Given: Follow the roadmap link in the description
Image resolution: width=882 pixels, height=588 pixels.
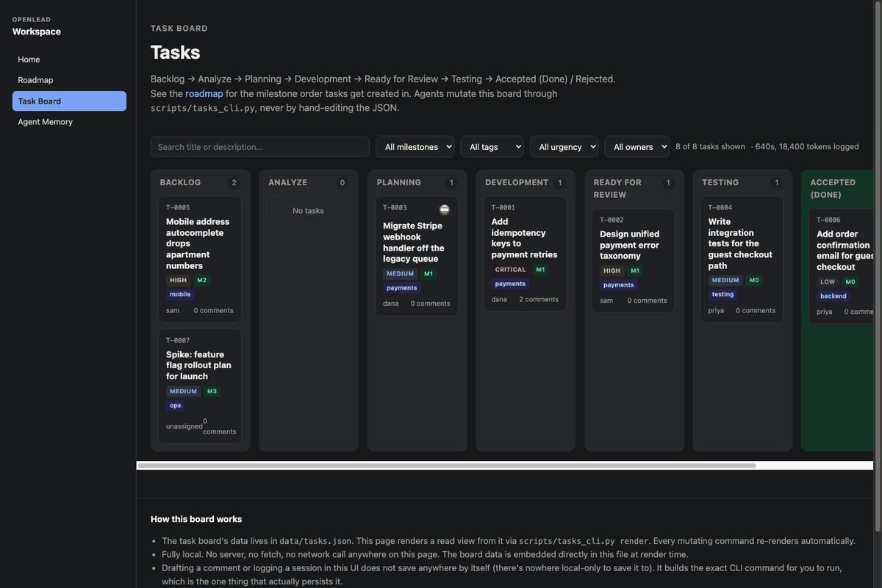Looking at the screenshot, I should pos(204,94).
